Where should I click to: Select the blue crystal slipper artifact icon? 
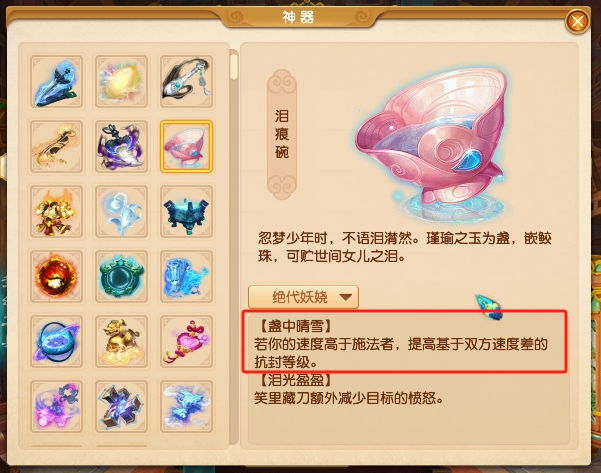[x=56, y=81]
